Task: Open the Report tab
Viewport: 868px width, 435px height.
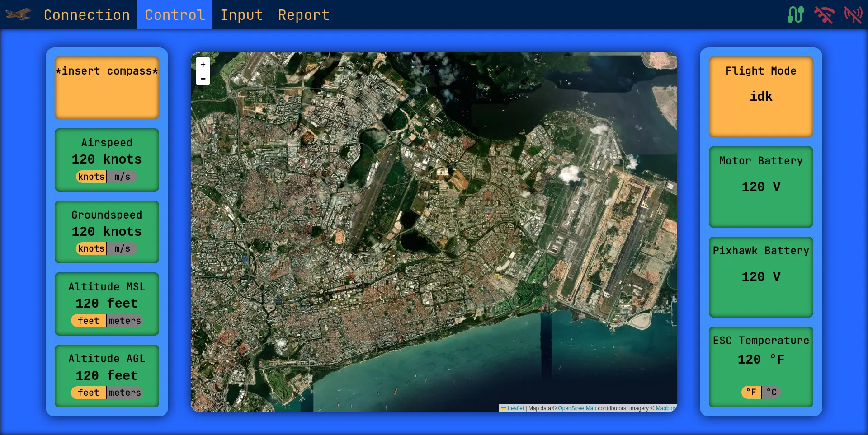Action: [303, 15]
